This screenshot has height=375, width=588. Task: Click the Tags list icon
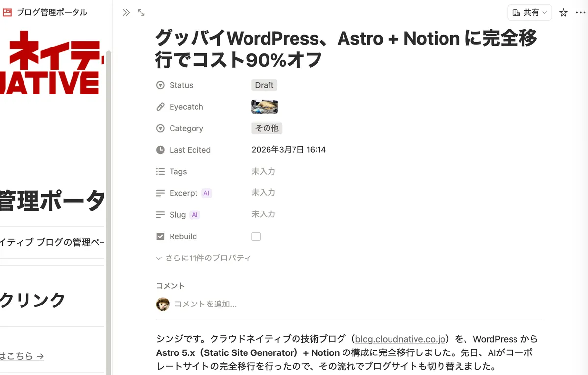pyautogui.click(x=160, y=171)
